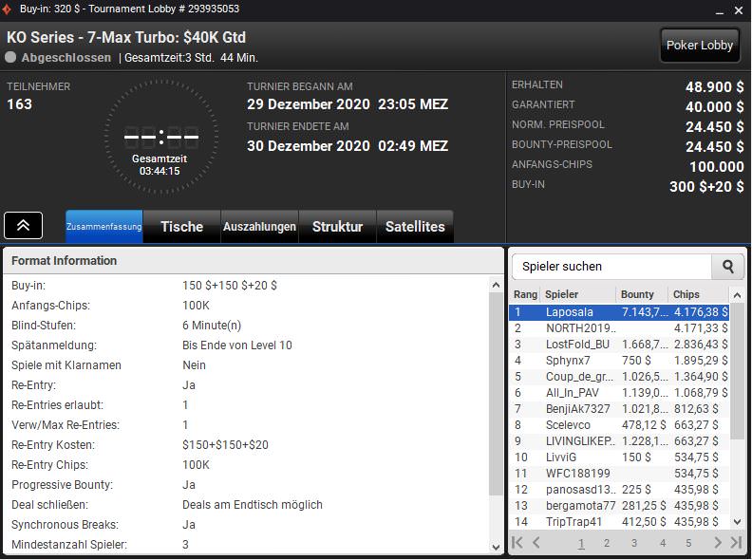Jump to first page of player list

[x=518, y=543]
